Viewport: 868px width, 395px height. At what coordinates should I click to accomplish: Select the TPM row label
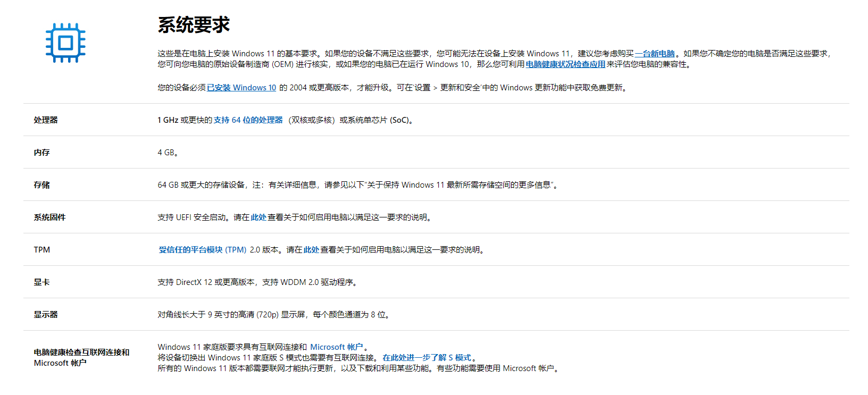[x=42, y=250]
